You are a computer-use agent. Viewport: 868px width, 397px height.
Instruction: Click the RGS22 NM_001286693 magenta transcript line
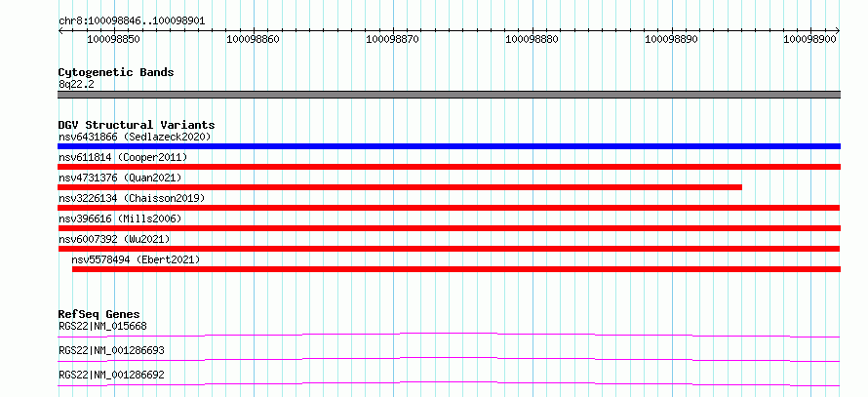coord(449,359)
